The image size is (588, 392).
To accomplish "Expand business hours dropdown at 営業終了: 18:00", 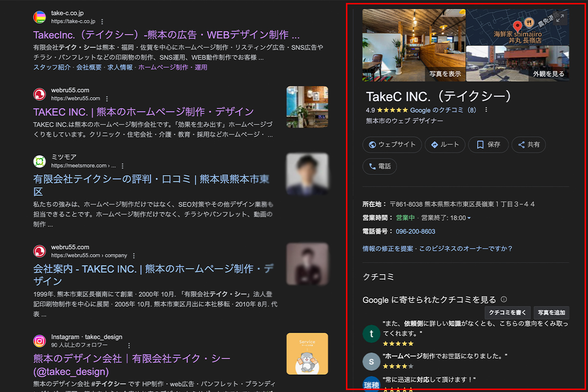I will pos(469,218).
